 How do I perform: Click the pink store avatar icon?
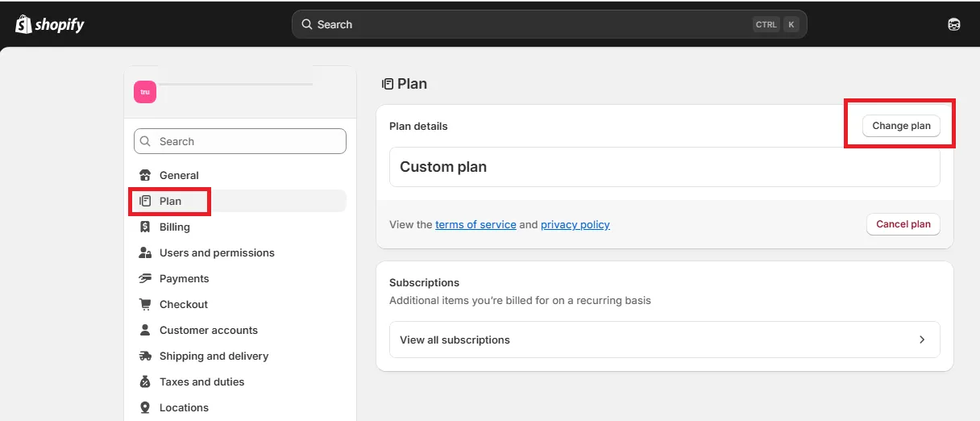(145, 92)
